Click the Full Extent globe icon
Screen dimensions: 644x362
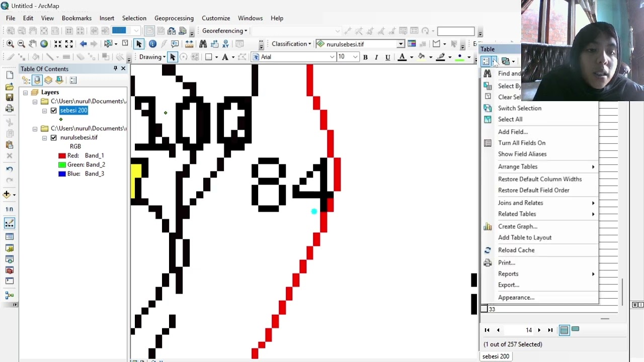click(44, 44)
